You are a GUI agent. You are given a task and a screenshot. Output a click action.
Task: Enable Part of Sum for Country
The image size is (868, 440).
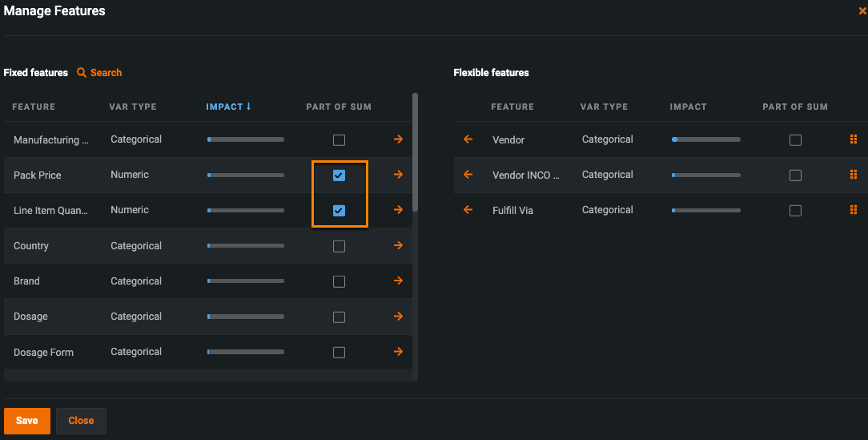click(x=339, y=246)
